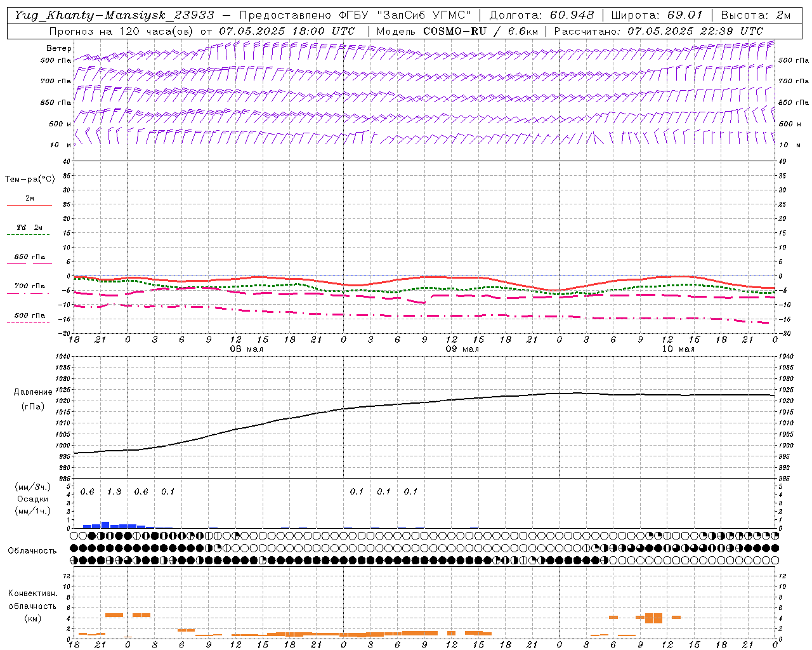Click the 'Осадки' precipitation label

33,499
